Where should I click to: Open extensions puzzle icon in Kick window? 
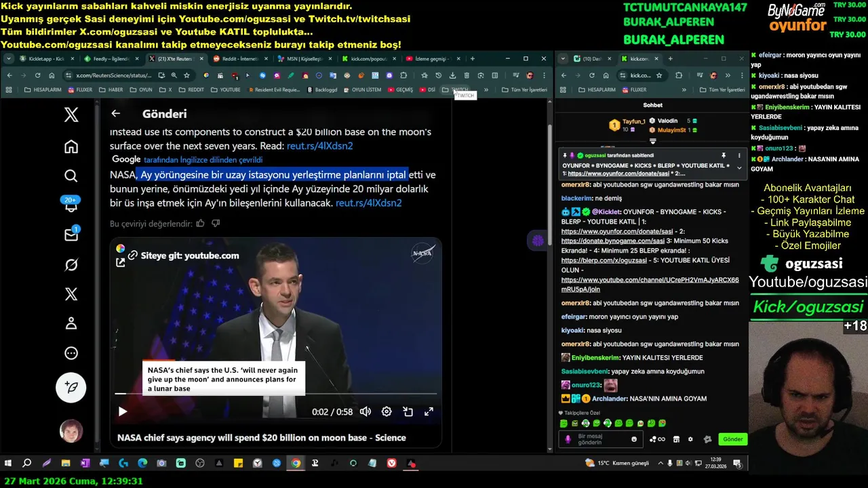pyautogui.click(x=679, y=75)
